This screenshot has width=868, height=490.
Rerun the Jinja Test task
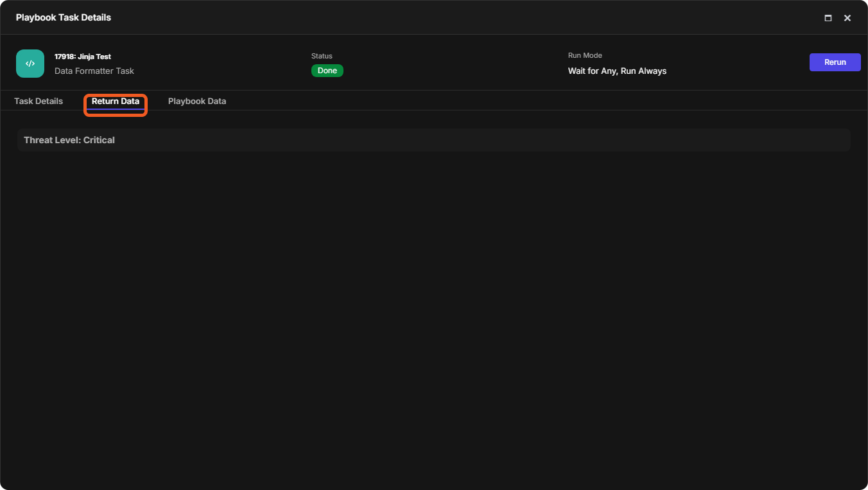835,62
